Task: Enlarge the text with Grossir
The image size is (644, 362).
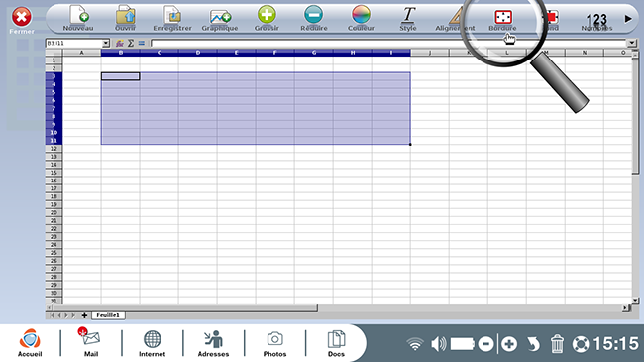Action: (267, 18)
